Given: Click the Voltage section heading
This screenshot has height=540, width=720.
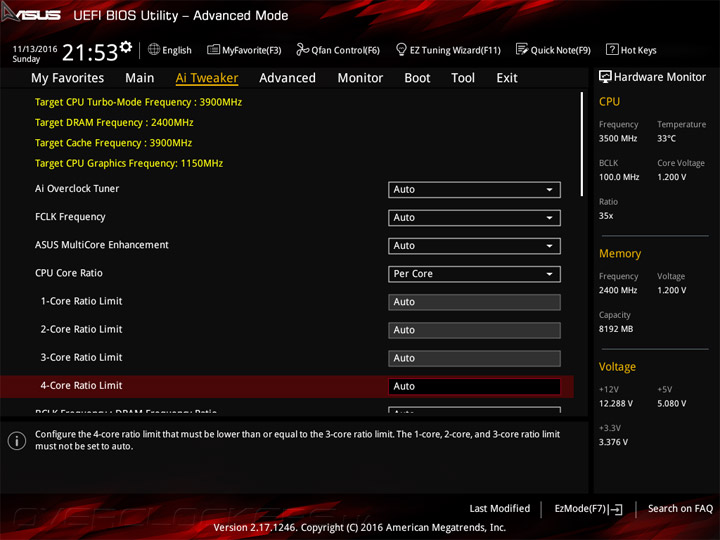Looking at the screenshot, I should click(617, 367).
